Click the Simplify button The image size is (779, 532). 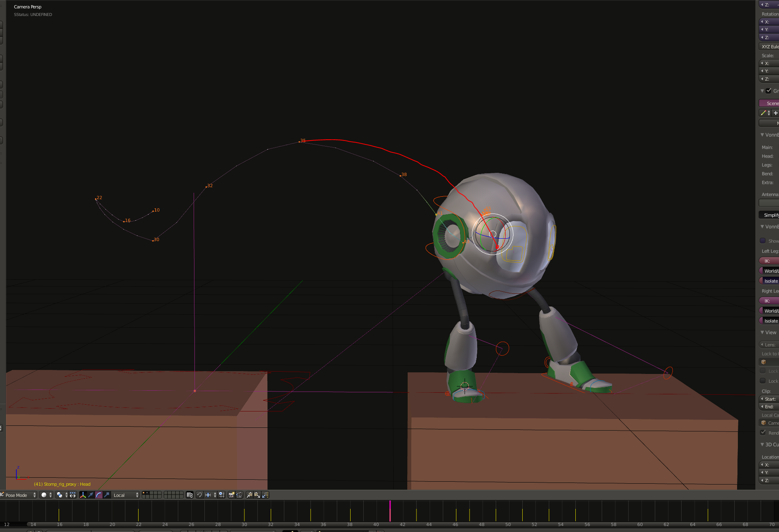[x=770, y=215]
